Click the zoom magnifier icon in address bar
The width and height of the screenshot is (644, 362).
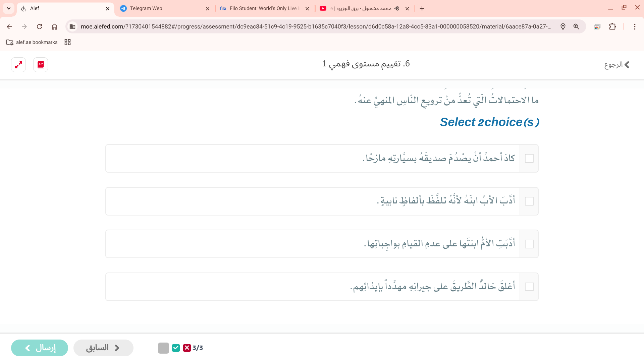point(576,26)
